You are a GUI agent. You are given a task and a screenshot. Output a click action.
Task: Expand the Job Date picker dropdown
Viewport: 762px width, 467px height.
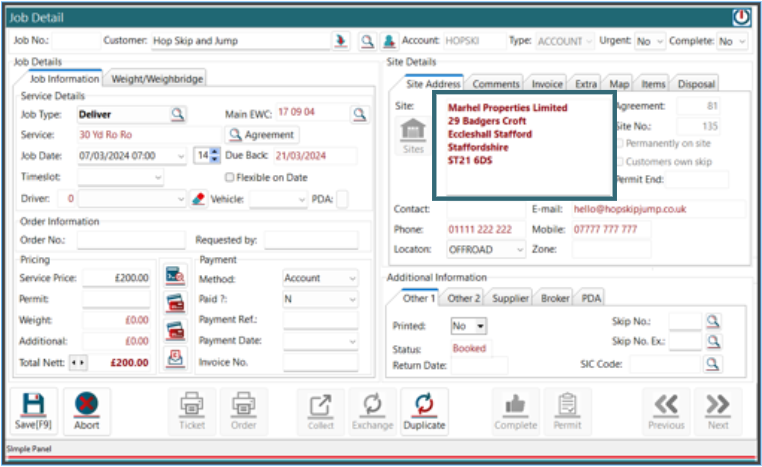pos(181,156)
